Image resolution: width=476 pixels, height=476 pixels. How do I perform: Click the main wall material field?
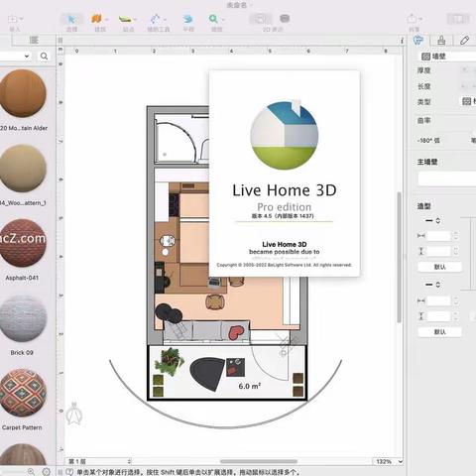[447, 178]
